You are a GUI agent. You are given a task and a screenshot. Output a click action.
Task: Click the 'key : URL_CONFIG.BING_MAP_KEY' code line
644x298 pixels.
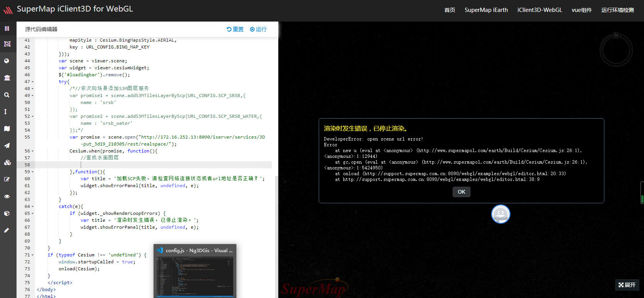click(109, 47)
